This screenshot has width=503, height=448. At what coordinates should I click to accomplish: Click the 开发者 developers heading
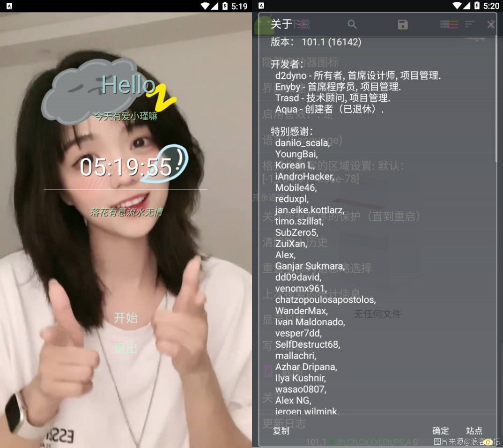tap(287, 64)
